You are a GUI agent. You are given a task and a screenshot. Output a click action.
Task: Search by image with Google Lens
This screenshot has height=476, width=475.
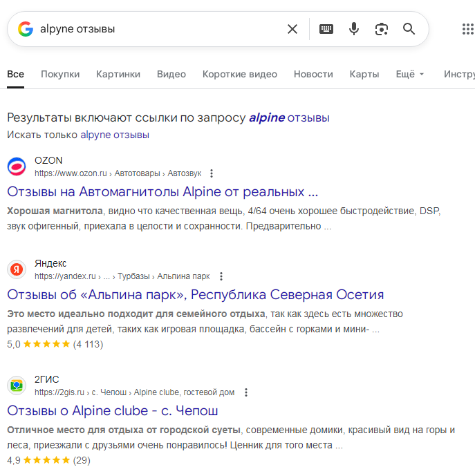pyautogui.click(x=381, y=29)
